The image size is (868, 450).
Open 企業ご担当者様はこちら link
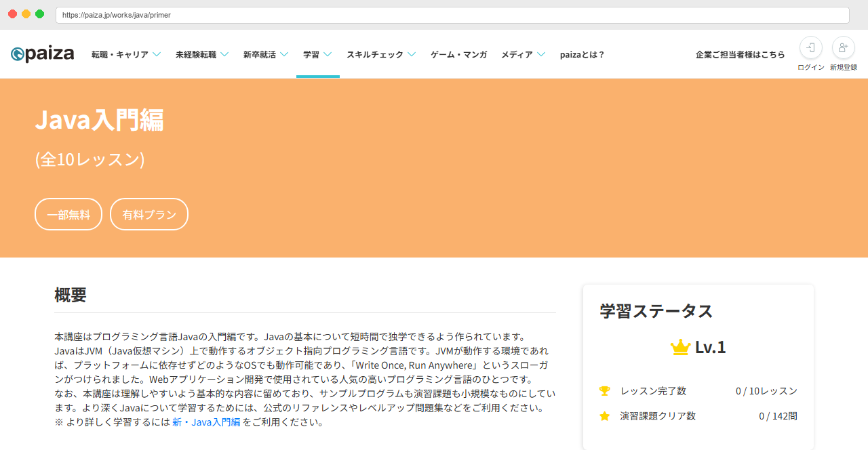click(741, 54)
